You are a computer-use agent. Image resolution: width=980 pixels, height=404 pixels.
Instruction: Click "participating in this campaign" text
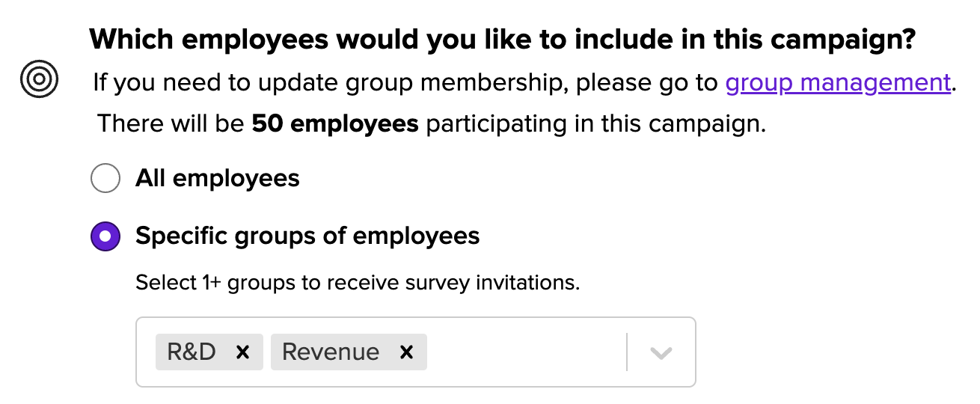596,123
